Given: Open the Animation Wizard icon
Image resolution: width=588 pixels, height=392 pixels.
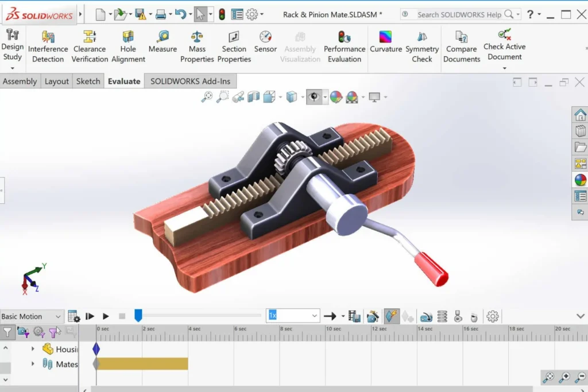Looking at the screenshot, I should [373, 317].
